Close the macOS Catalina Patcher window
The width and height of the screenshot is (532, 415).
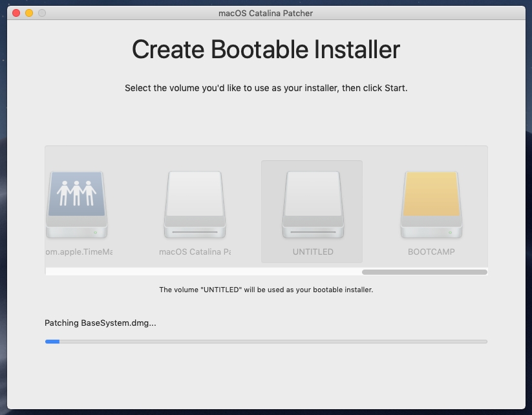tap(16, 13)
